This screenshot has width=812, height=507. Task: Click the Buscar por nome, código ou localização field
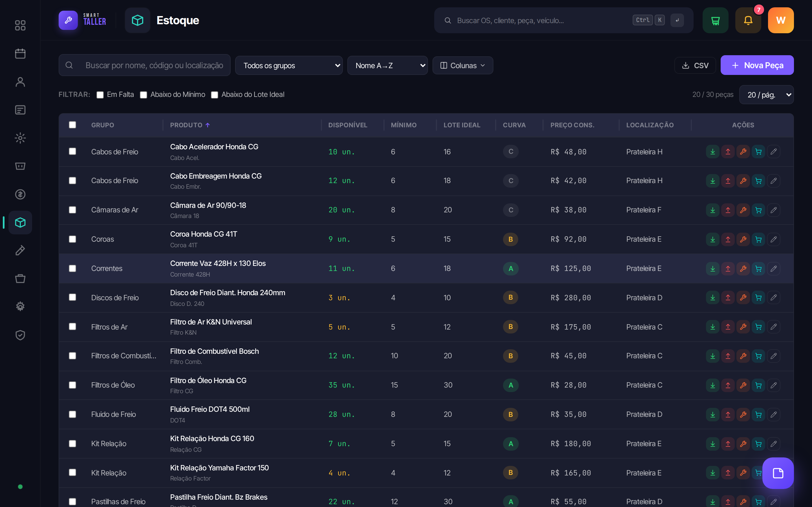click(x=145, y=65)
